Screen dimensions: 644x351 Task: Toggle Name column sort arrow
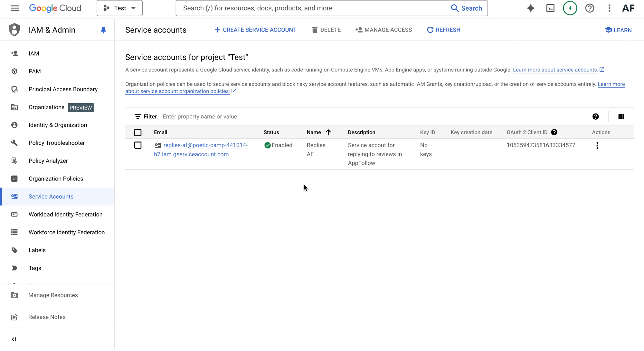pos(328,132)
